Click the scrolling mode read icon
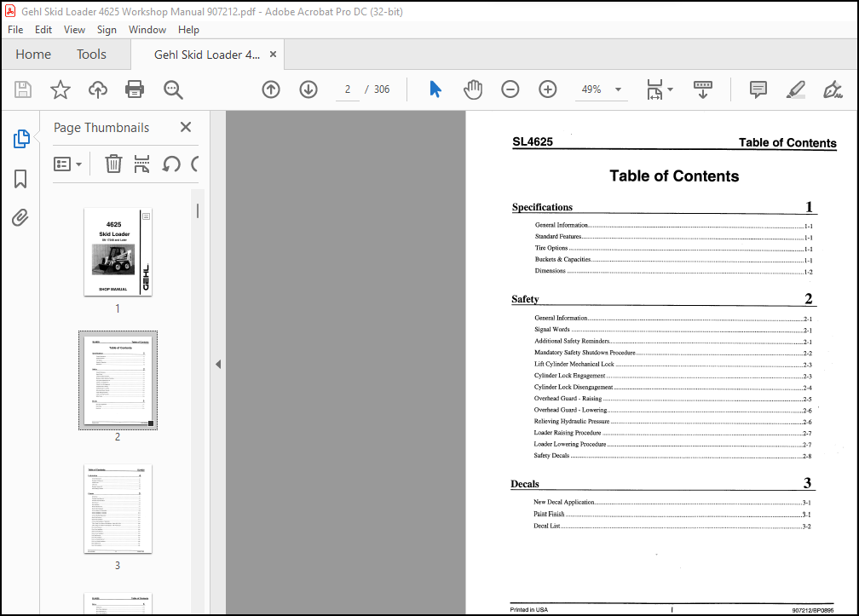Image resolution: width=859 pixels, height=616 pixels. [x=703, y=89]
